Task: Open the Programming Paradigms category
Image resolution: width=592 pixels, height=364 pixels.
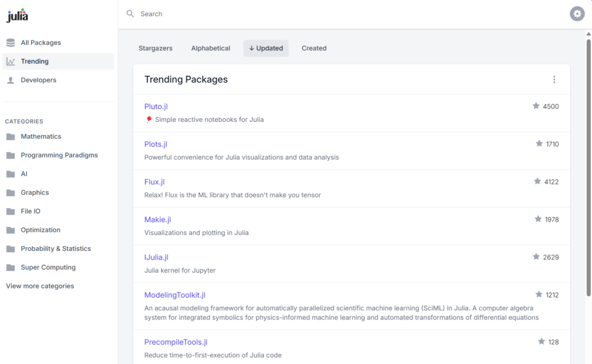Action: pos(58,155)
